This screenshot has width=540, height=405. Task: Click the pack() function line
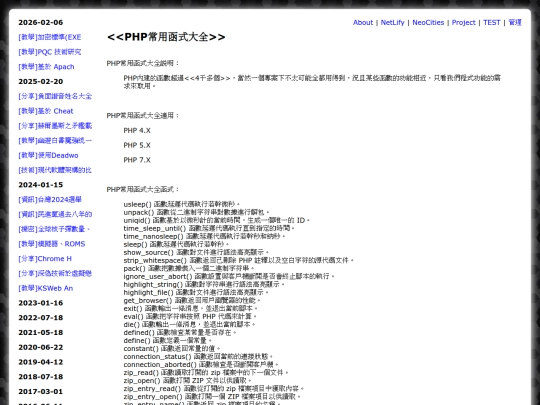[x=189, y=268]
